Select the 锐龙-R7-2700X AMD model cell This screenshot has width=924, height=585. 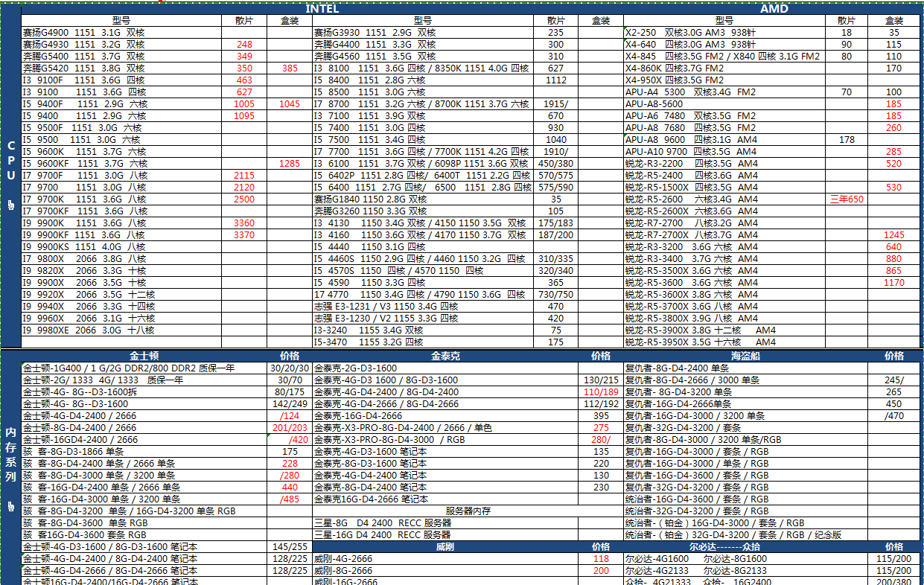click(724, 235)
